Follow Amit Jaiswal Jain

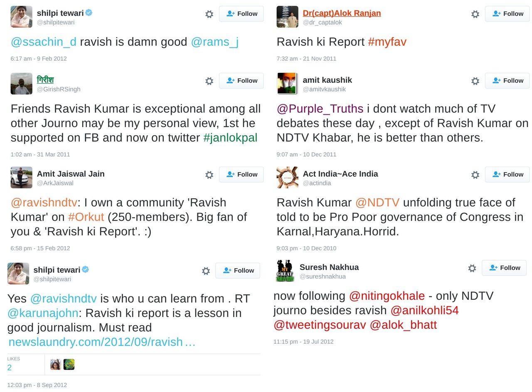click(241, 174)
